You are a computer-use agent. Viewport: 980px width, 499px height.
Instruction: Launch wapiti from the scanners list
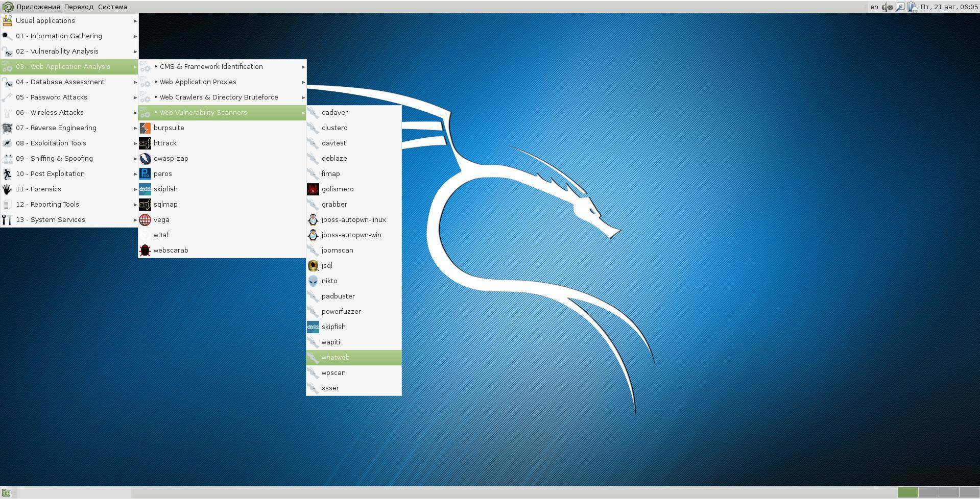[x=353, y=342]
